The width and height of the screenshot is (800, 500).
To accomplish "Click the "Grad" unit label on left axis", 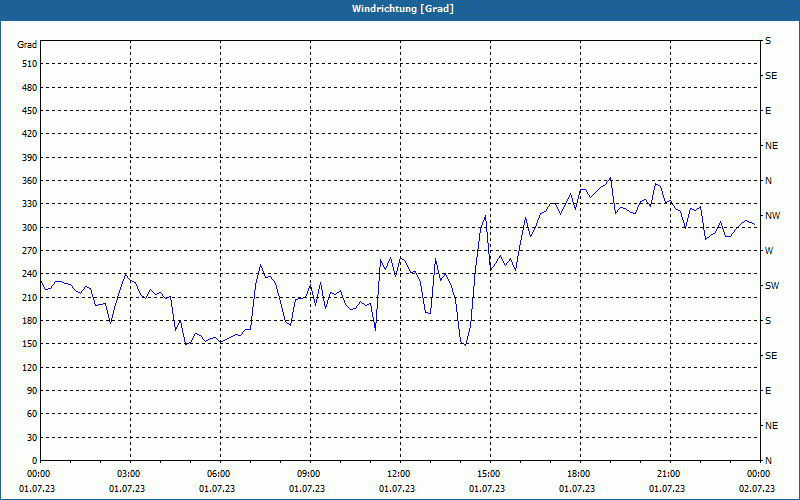I will tap(27, 45).
